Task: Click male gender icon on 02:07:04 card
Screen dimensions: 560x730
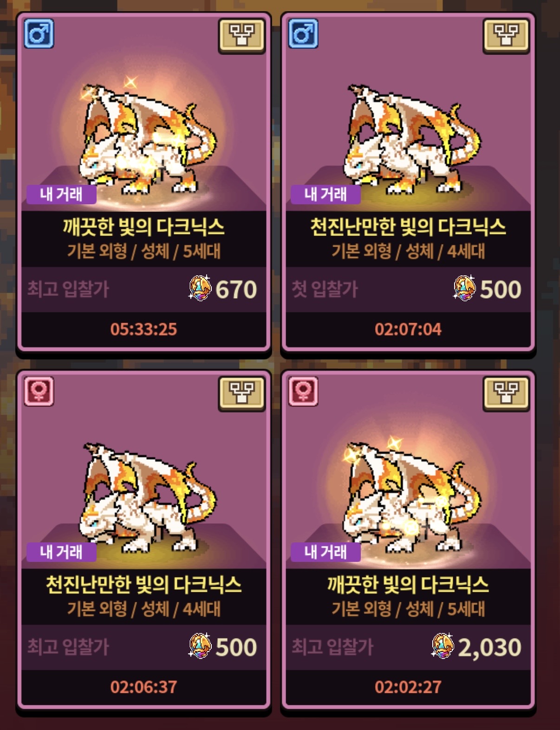Action: click(303, 33)
